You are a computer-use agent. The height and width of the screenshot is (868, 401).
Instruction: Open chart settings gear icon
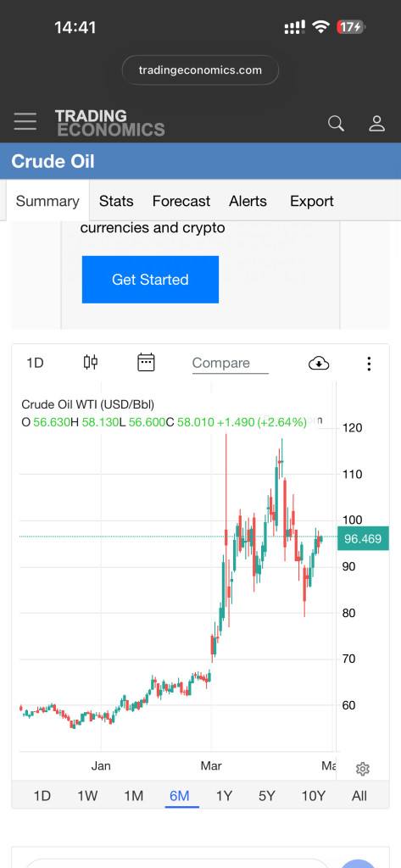coord(363,768)
